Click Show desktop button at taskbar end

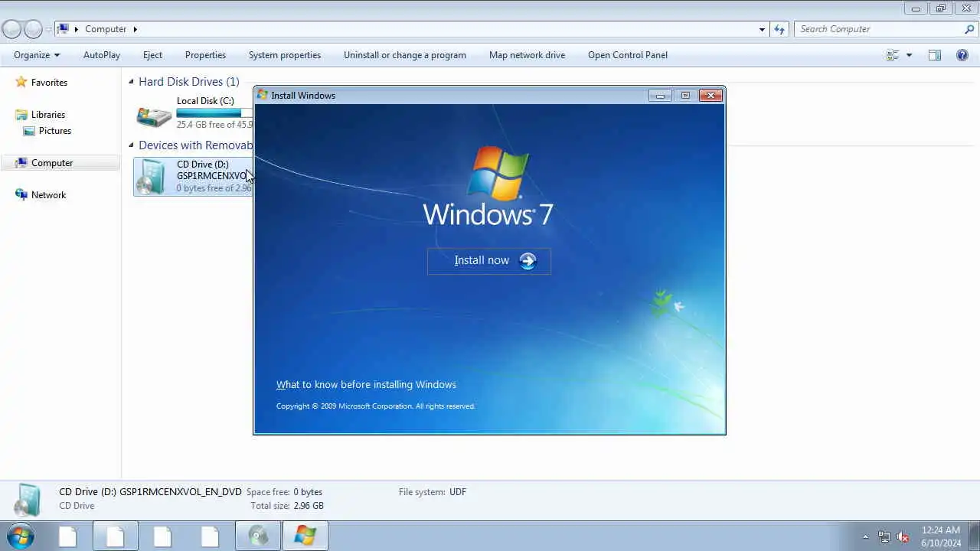pyautogui.click(x=975, y=536)
